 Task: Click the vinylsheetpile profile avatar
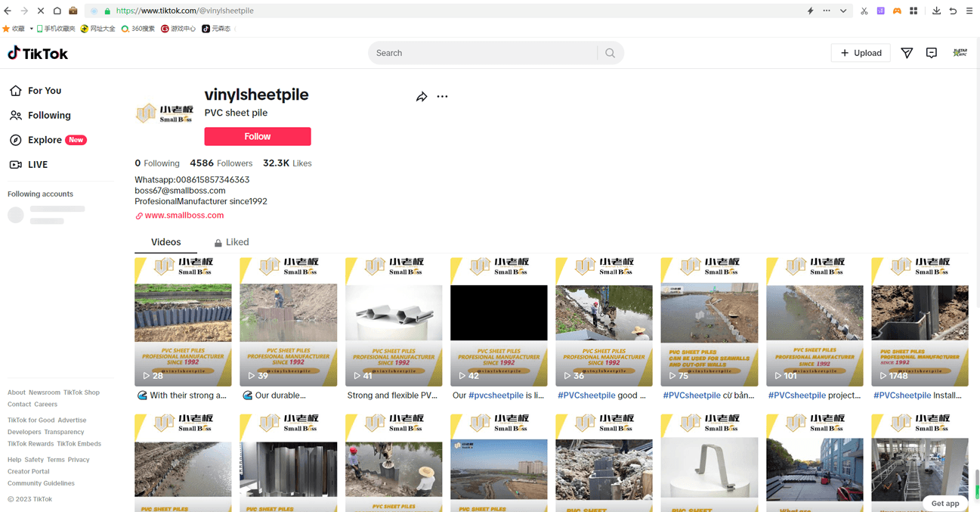165,113
